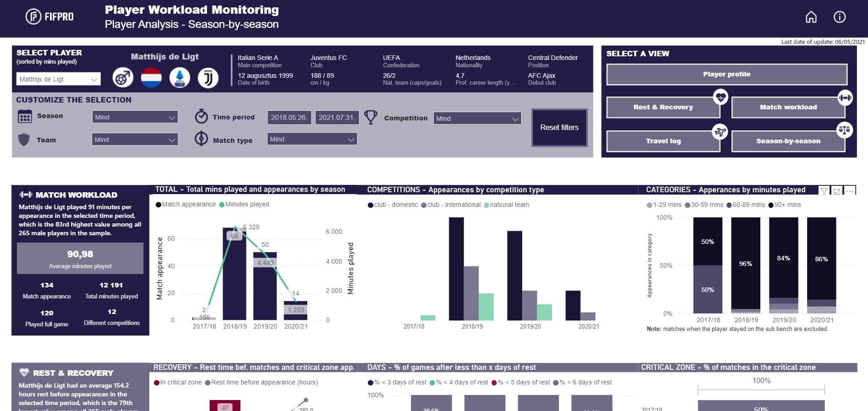Open focus mode icon on Categories chart
Viewport: 868px width, 411px height.
(x=837, y=191)
